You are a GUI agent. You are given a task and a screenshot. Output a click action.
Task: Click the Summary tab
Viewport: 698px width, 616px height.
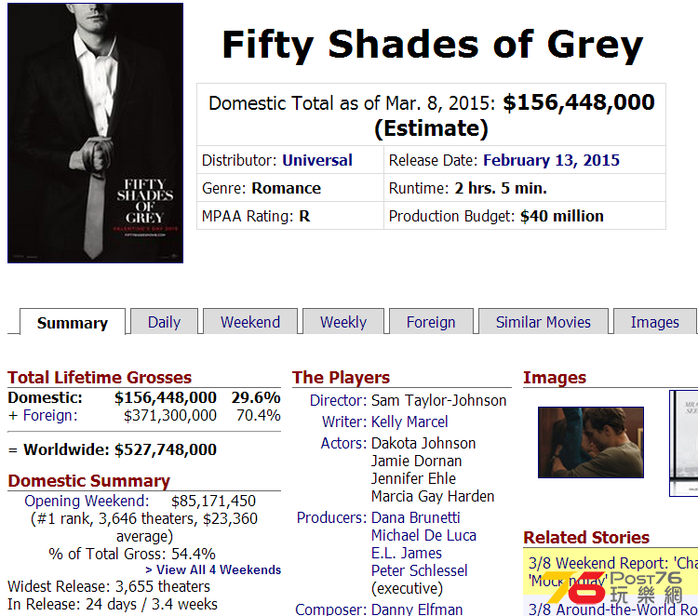[x=73, y=322]
